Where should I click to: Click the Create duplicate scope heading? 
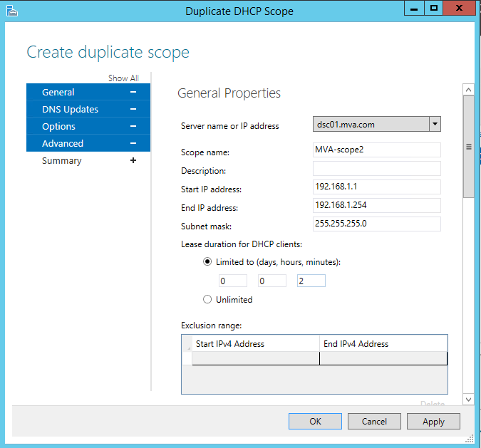108,52
